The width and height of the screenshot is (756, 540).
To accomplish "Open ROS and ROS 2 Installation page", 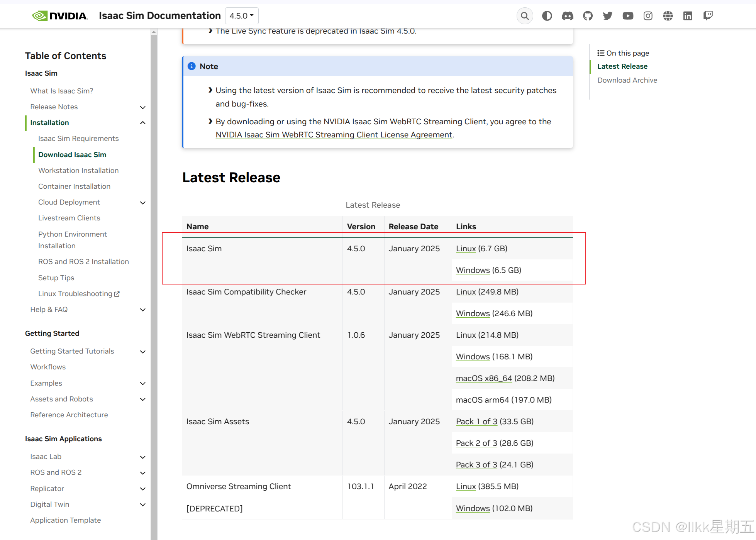I will [x=83, y=262].
